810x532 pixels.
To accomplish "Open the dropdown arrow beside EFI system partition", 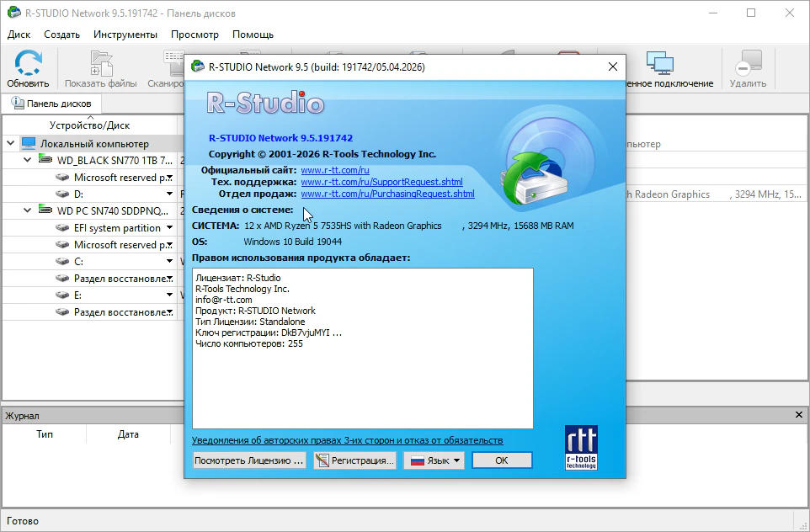I will point(169,228).
